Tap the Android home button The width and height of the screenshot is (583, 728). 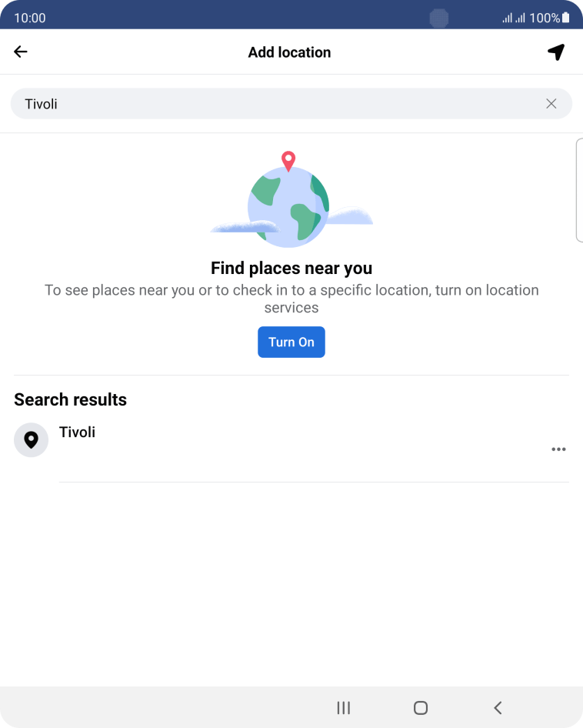(421, 707)
